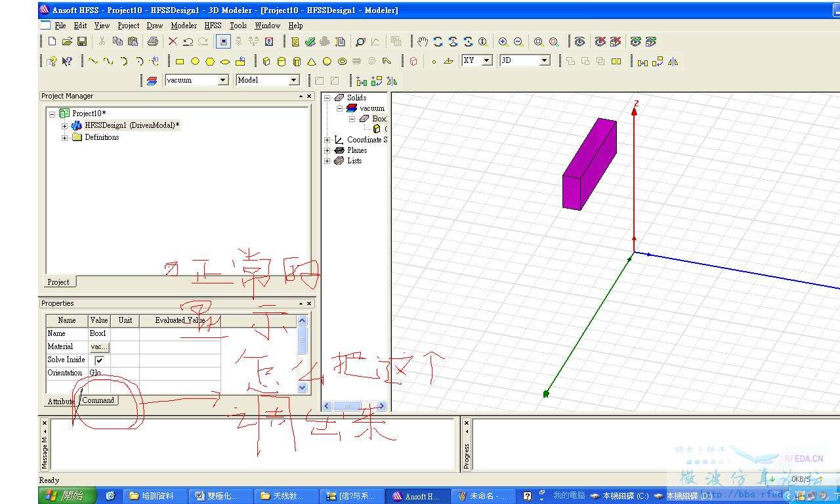Undo the last action
Viewport: 840px width, 504px height.
[188, 41]
